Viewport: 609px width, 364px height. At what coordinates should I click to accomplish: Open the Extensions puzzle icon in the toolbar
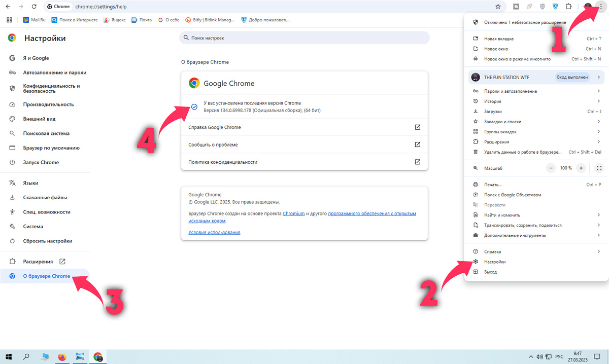pos(568,7)
